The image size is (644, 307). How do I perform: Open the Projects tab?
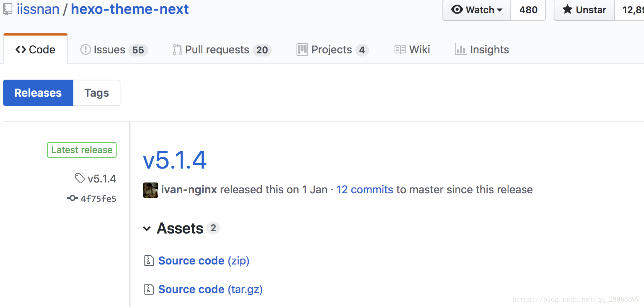pos(332,50)
